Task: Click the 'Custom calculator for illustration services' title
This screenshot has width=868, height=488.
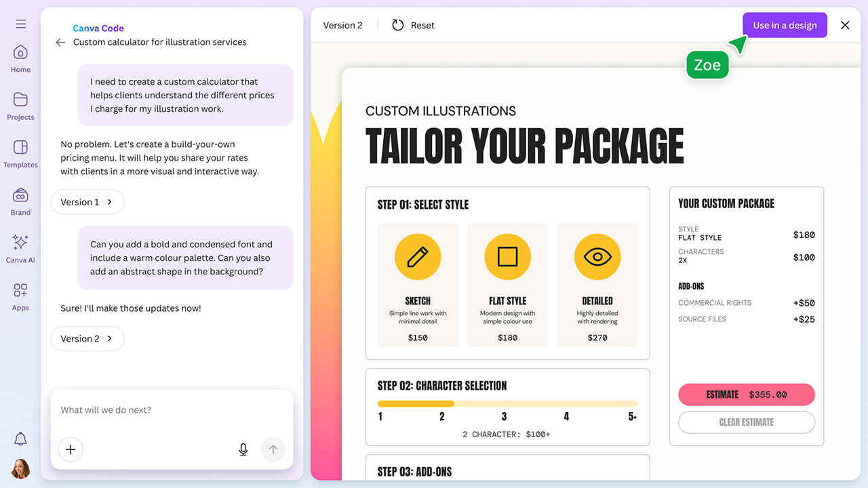Action: [x=160, y=42]
